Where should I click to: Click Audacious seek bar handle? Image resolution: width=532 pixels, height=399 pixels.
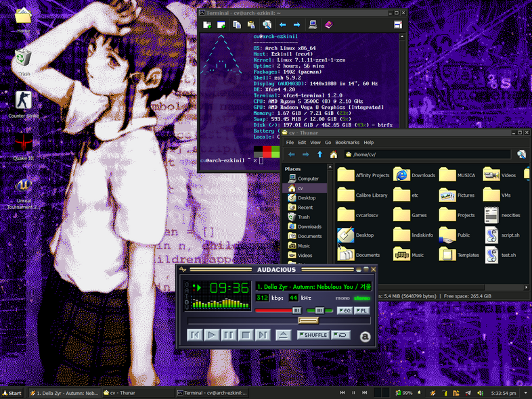tap(309, 321)
